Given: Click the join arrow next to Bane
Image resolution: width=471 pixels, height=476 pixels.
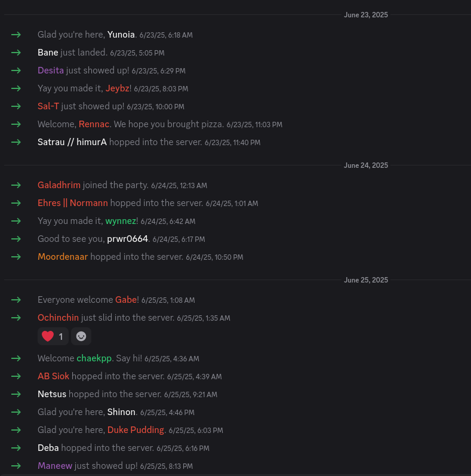Looking at the screenshot, I should click(x=16, y=53).
